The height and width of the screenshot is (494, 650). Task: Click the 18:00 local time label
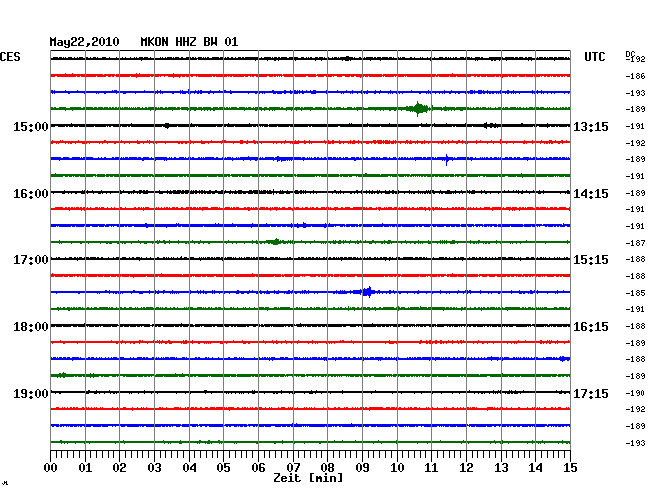pyautogui.click(x=31, y=327)
